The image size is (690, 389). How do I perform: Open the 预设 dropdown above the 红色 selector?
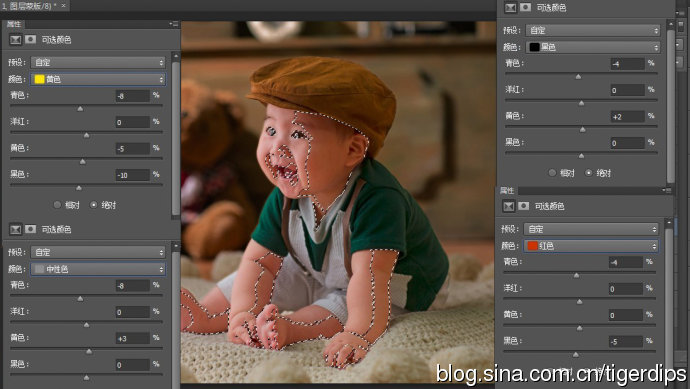591,229
